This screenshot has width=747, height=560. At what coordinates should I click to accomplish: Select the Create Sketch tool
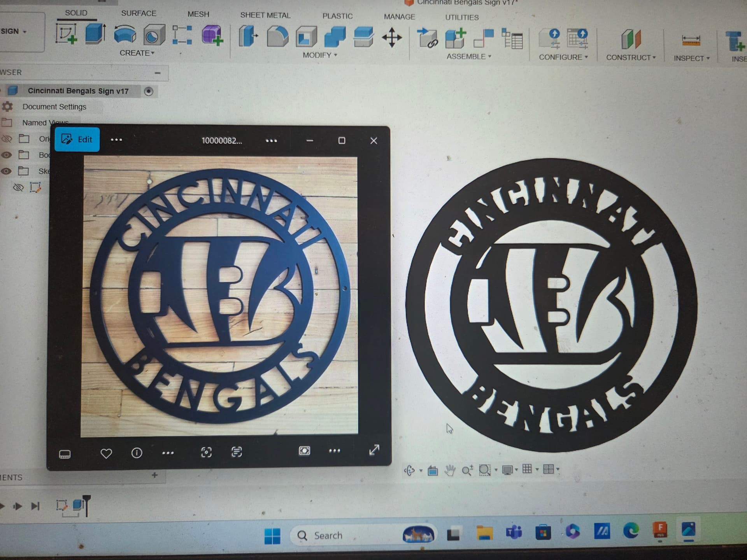tap(66, 34)
